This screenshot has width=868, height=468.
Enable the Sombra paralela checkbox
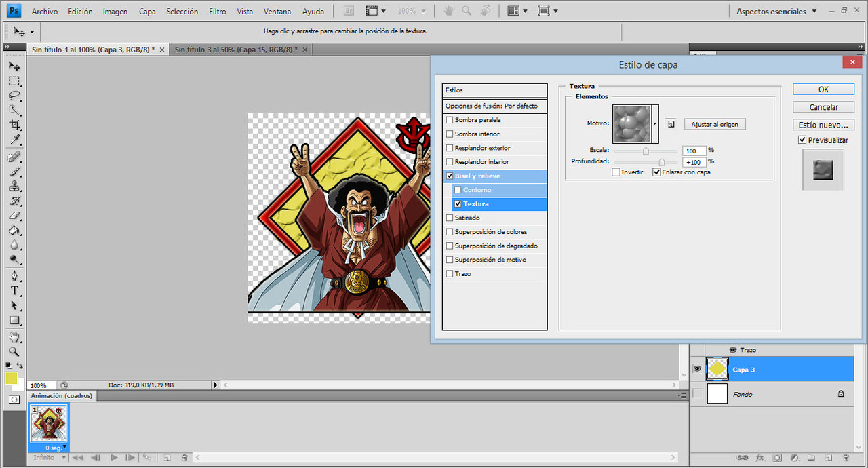(x=450, y=120)
